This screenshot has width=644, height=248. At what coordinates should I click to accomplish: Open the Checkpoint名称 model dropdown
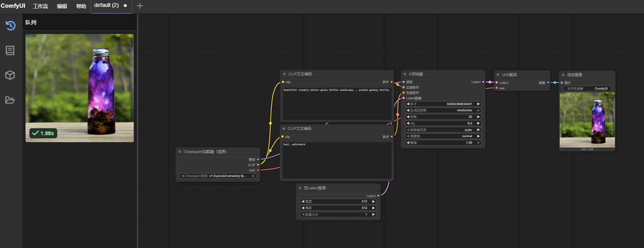click(x=218, y=176)
